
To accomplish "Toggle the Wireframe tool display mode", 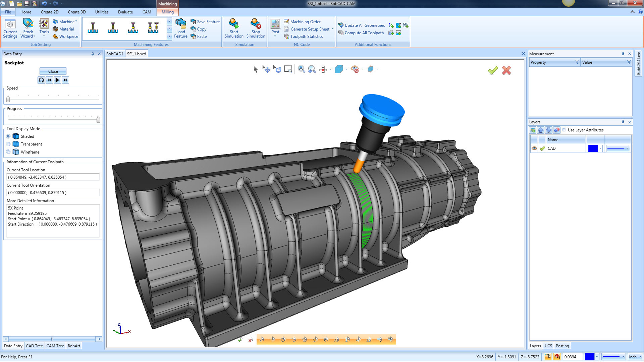I will pos(8,152).
